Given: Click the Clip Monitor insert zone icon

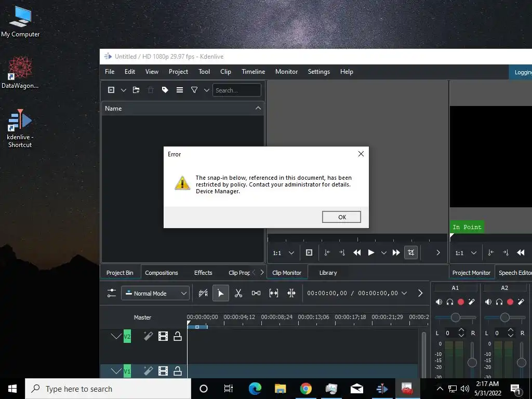Looking at the screenshot, I should tap(309, 253).
